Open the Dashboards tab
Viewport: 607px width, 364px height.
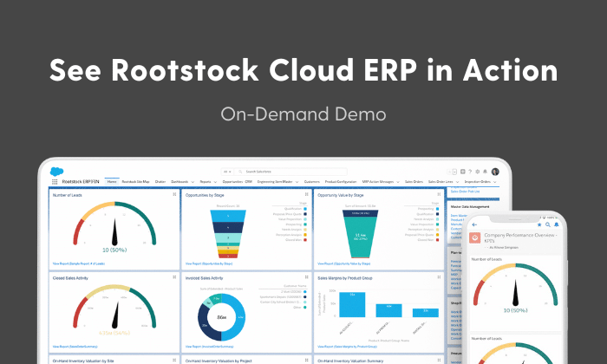179,181
